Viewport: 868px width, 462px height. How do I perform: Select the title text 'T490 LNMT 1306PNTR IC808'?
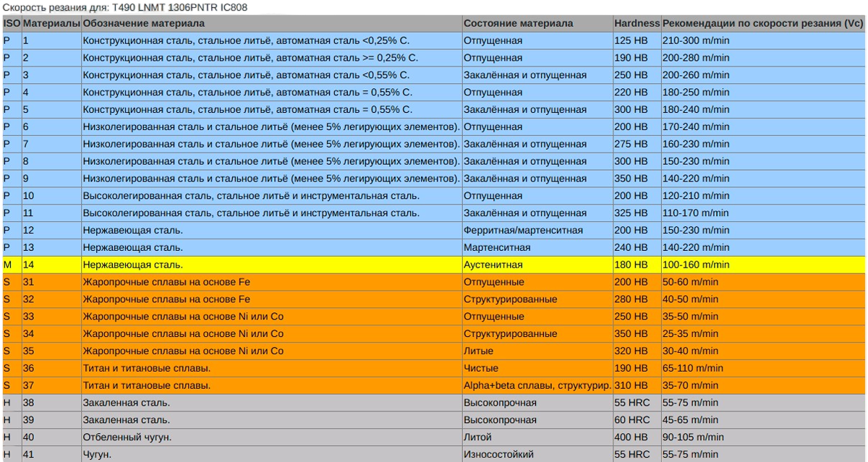pyautogui.click(x=180, y=7)
